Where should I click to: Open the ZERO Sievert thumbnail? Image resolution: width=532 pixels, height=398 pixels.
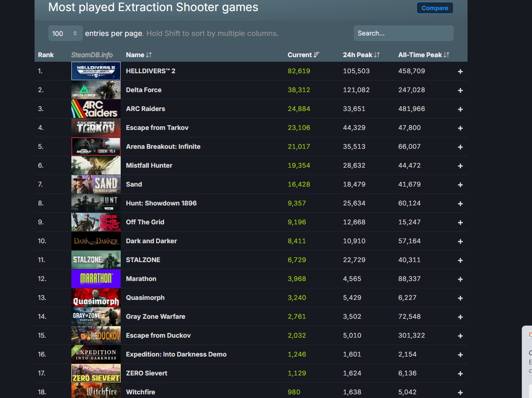(96, 373)
